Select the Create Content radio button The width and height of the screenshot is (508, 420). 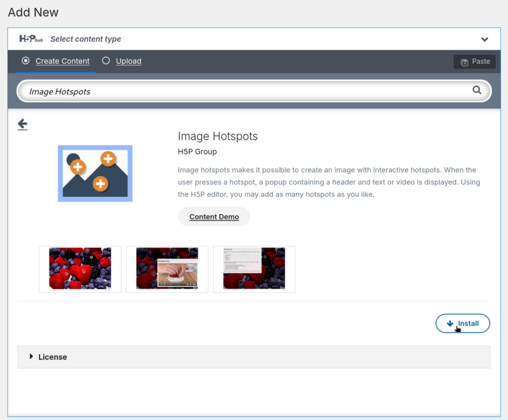pyautogui.click(x=26, y=60)
